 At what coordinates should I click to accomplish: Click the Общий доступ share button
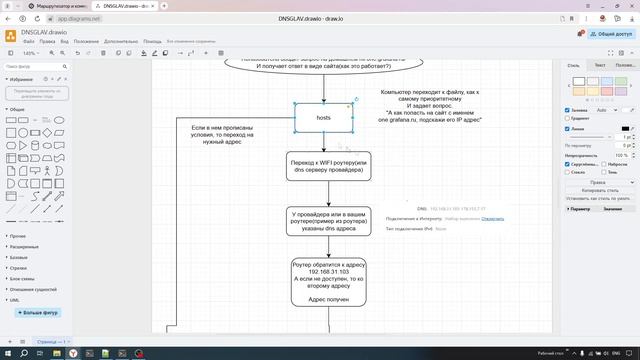(611, 34)
